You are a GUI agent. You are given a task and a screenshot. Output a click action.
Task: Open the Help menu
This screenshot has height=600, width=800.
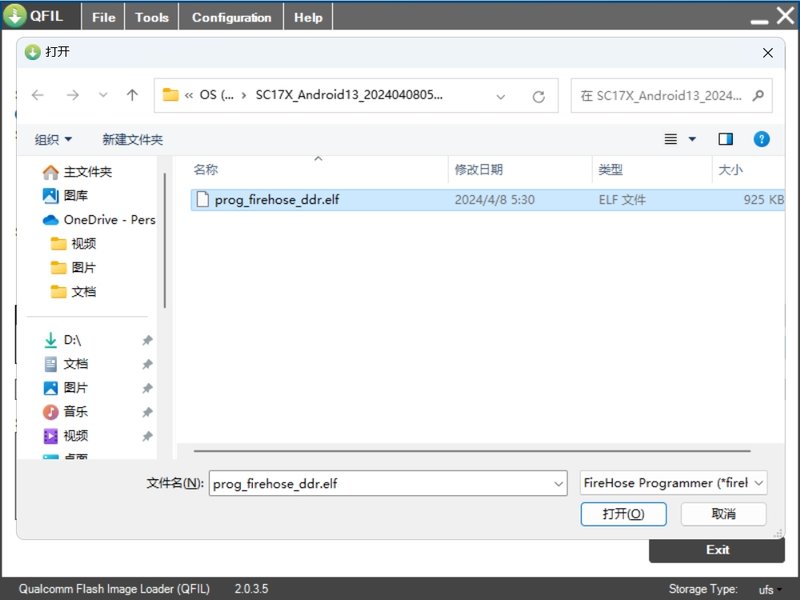(x=308, y=17)
